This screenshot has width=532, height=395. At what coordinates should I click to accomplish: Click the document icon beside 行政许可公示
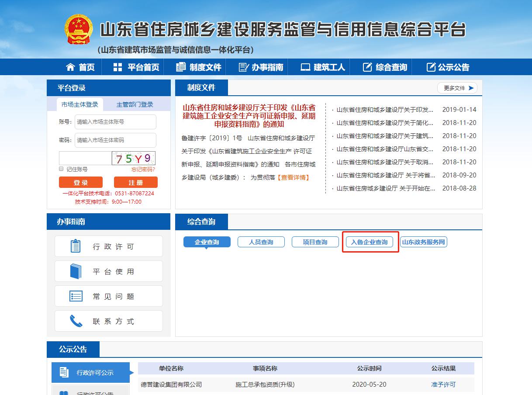64,372
